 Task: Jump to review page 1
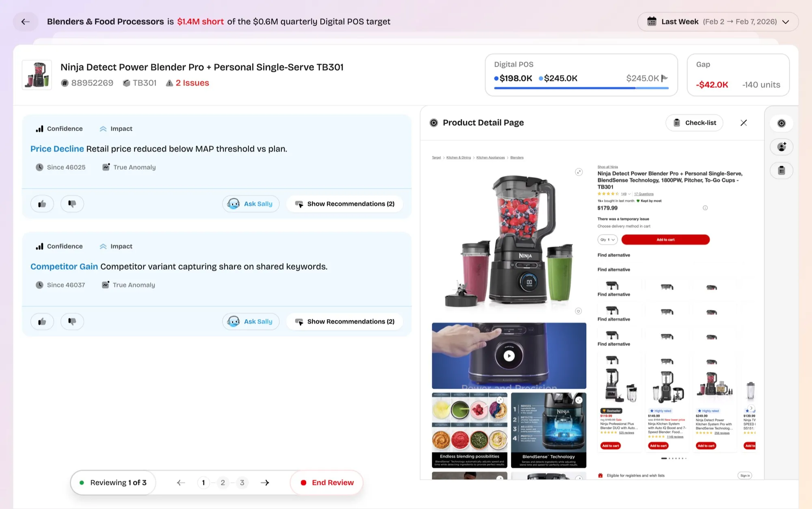(x=203, y=483)
